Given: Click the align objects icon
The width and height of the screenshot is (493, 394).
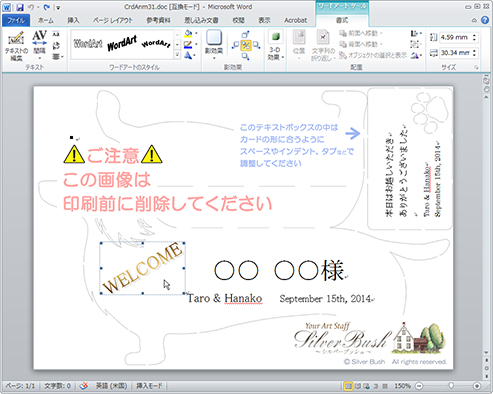Looking at the screenshot, I should 415,33.
